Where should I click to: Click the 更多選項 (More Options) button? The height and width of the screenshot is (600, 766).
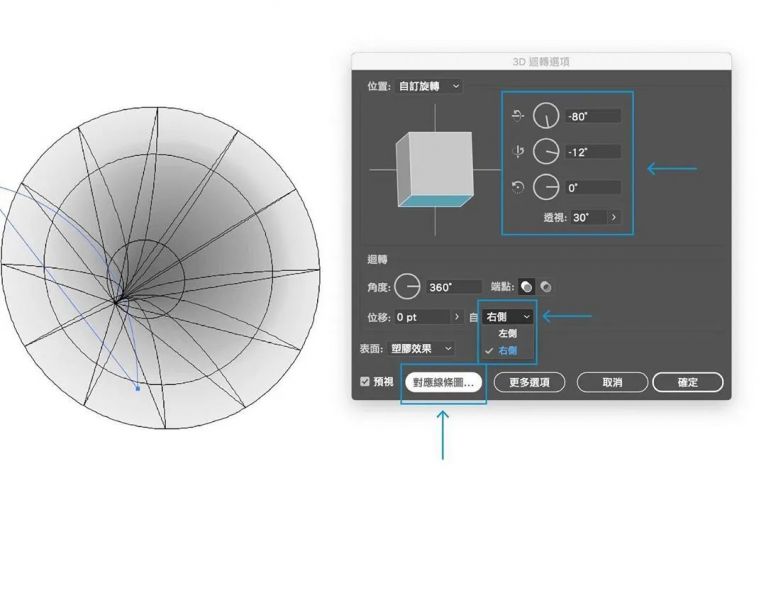click(529, 382)
